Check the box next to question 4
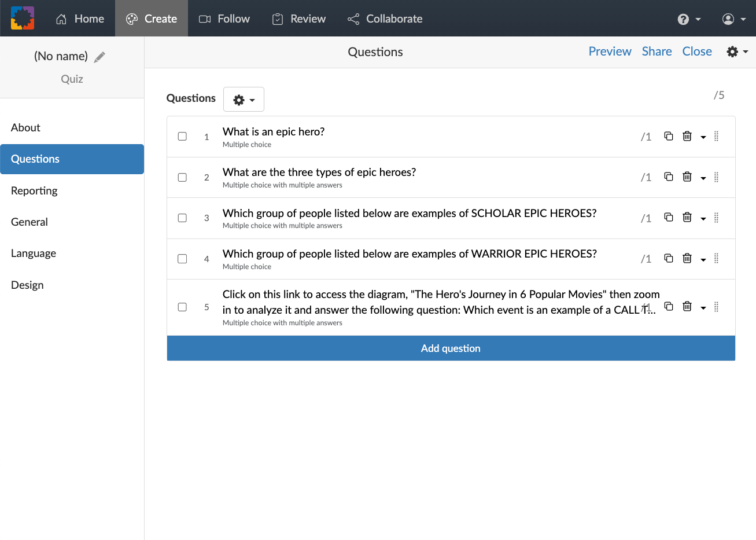Image resolution: width=756 pixels, height=540 pixels. 182,258
